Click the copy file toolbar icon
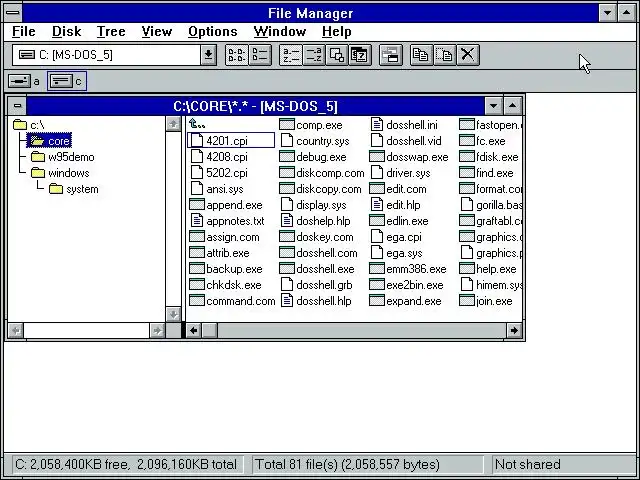Image resolution: width=640 pixels, height=480 pixels. pyautogui.click(x=421, y=55)
